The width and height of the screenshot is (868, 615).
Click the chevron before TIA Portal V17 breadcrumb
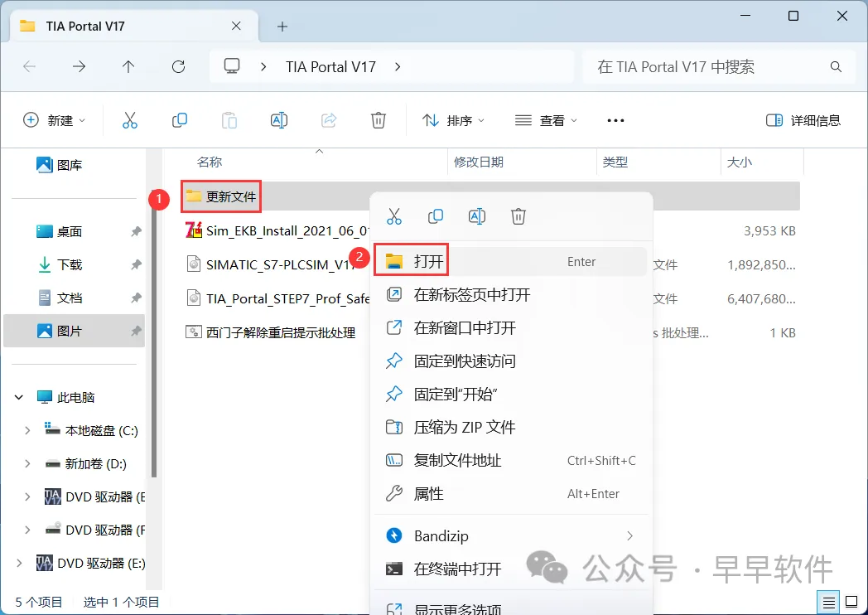click(263, 67)
